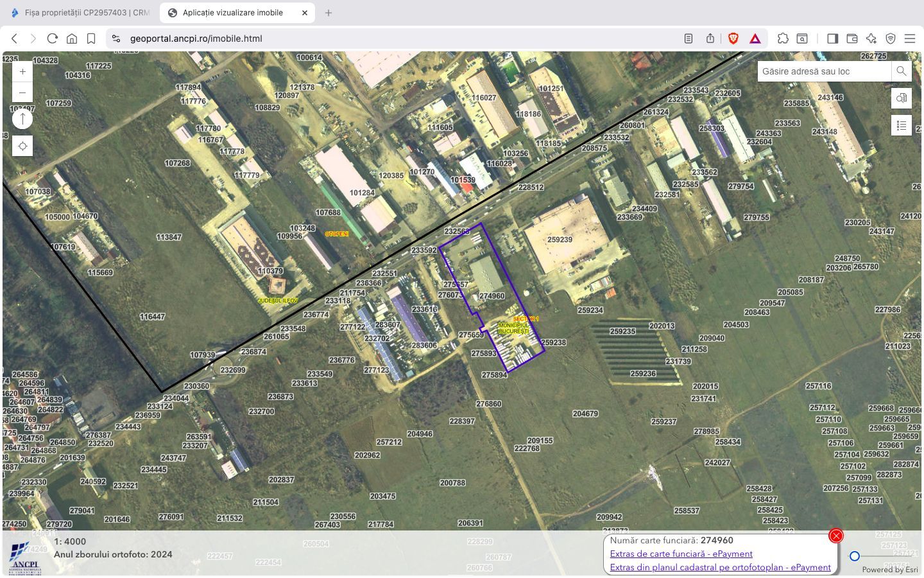
Task: Click the layer opacity slider handle
Action: coord(855,556)
